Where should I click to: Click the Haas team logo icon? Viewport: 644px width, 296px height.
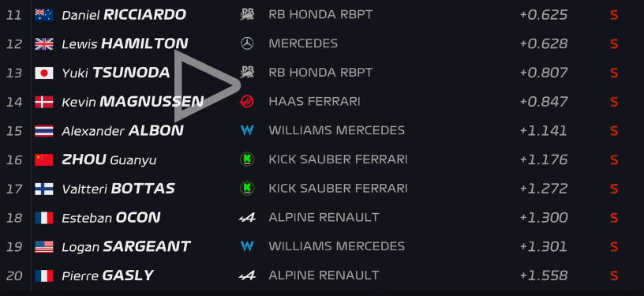pyautogui.click(x=247, y=101)
